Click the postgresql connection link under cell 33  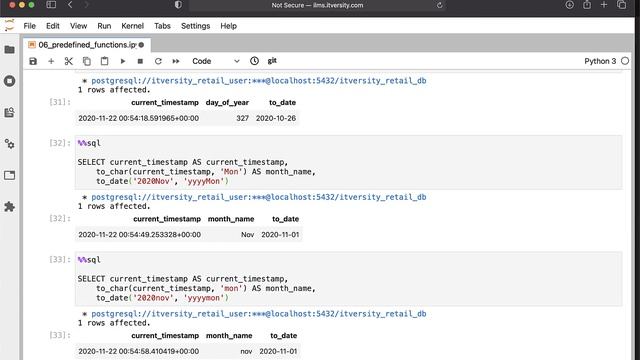(259, 314)
